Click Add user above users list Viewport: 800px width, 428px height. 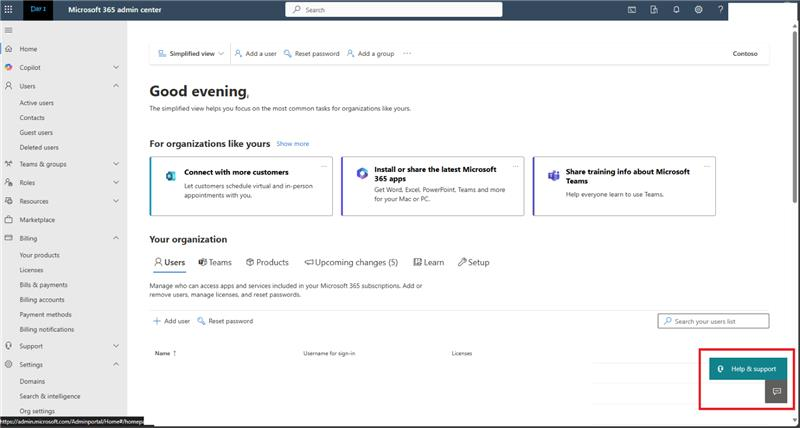pos(172,321)
